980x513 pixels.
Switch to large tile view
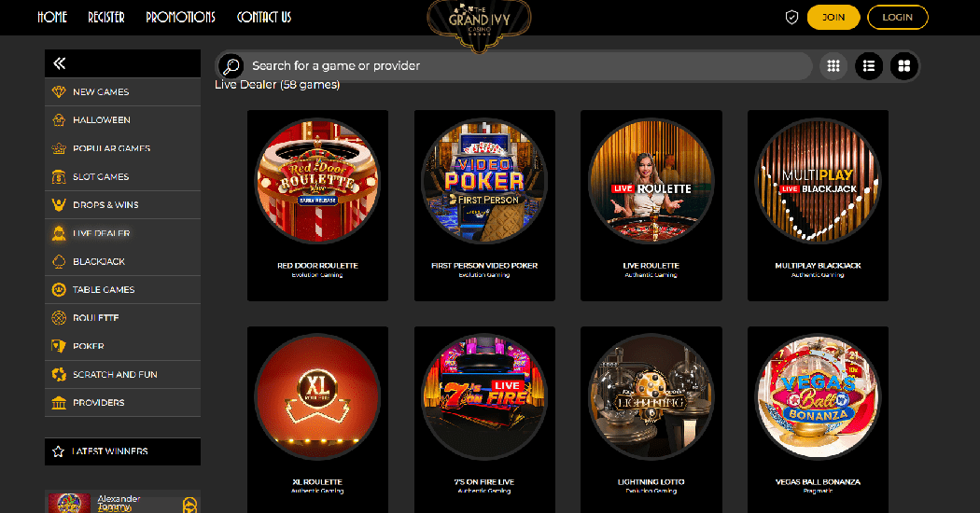click(903, 65)
